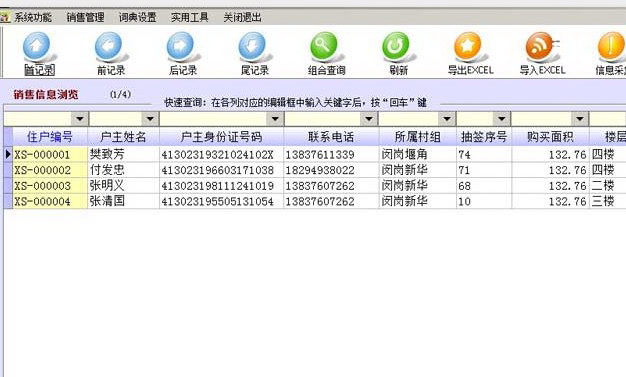
Task: Click the next record (后记录) icon
Action: [x=180, y=47]
